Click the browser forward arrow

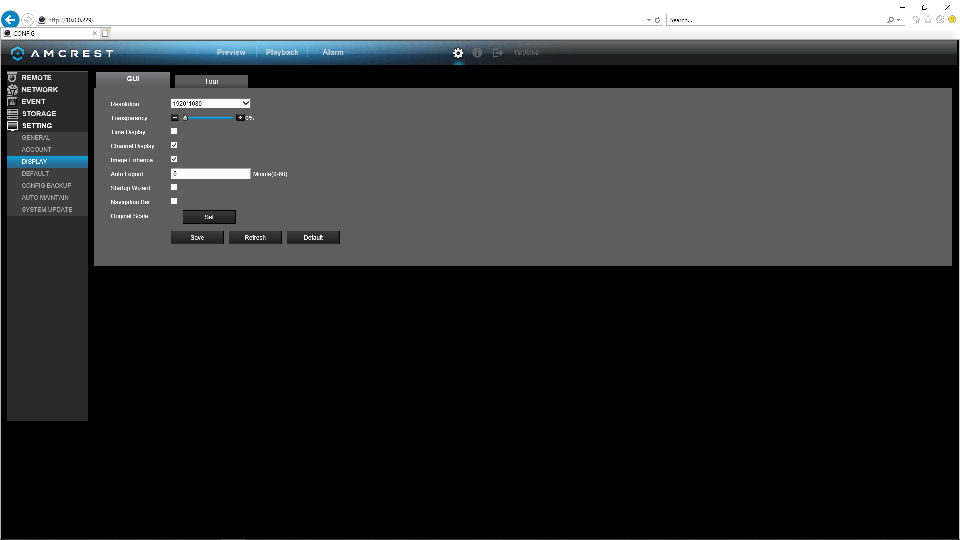coord(28,20)
